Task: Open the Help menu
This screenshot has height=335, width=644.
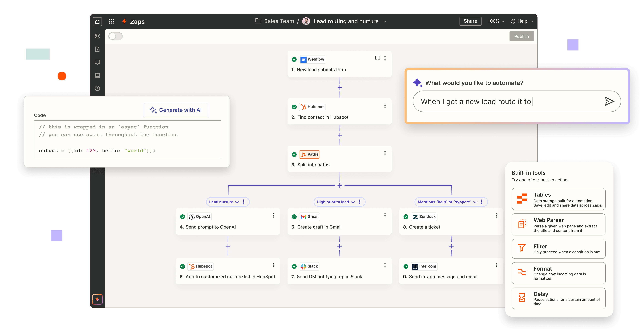Action: 522,21
